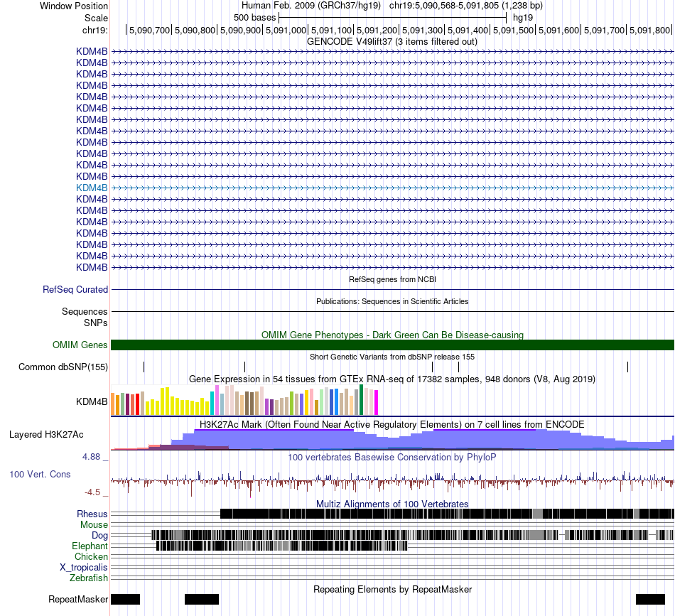Screen dimensions: 675x616
Task: Click the 5,090,700 ruler position label
Action: pyautogui.click(x=149, y=30)
